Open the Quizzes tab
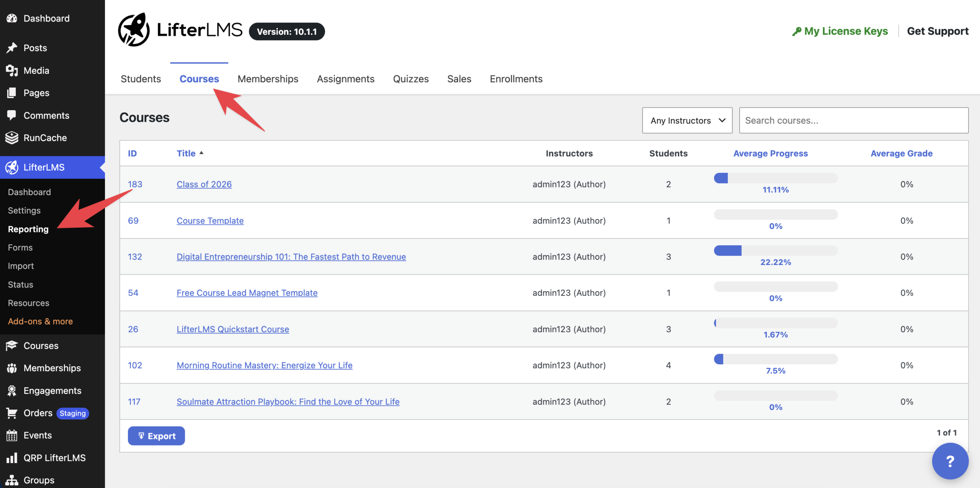Viewport: 980px width, 488px height. (411, 79)
